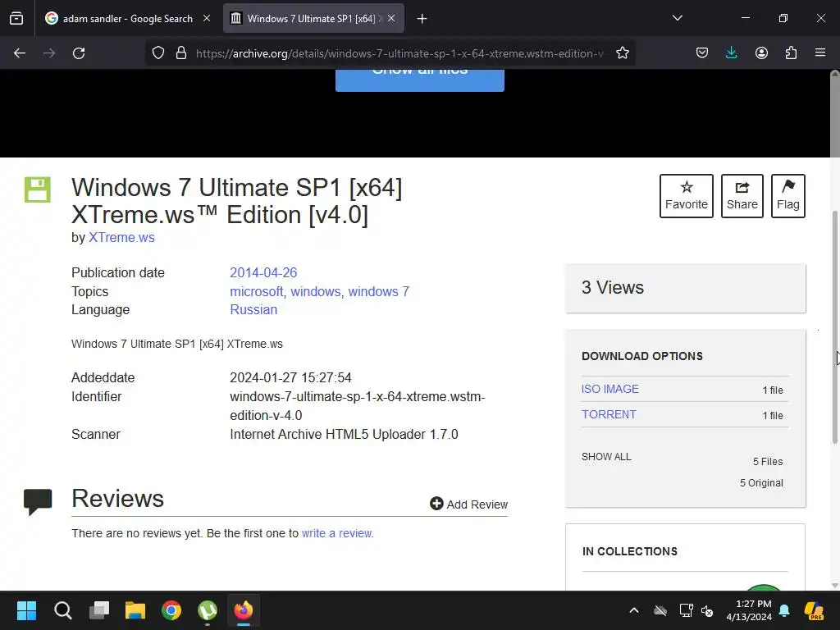Open the Firefox extensions menu
This screenshot has height=630, width=840.
[791, 53]
